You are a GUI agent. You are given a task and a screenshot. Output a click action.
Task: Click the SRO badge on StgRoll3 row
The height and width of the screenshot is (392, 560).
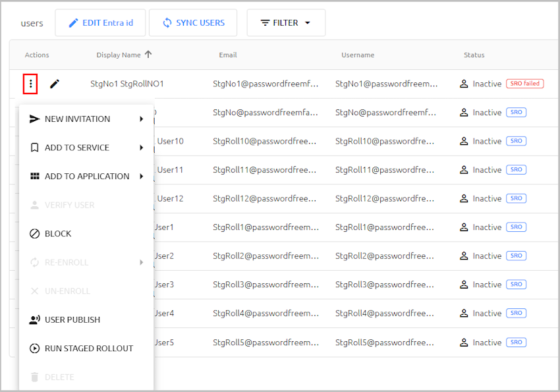tap(516, 285)
